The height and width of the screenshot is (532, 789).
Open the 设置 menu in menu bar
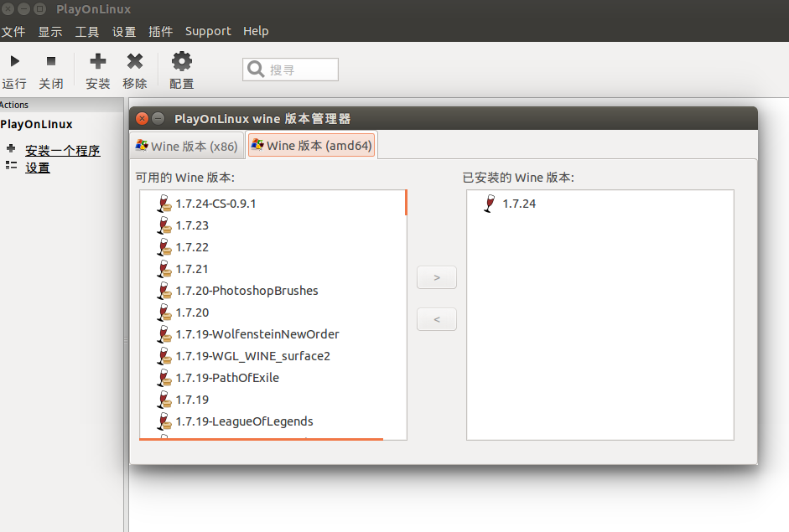tap(124, 31)
